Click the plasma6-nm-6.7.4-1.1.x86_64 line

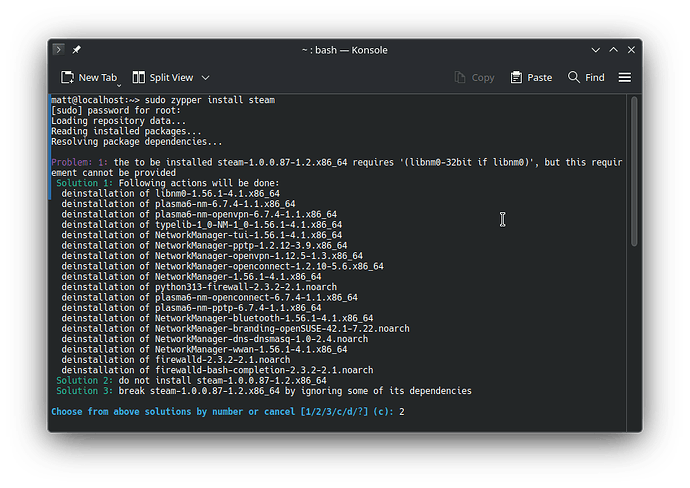[x=178, y=204]
